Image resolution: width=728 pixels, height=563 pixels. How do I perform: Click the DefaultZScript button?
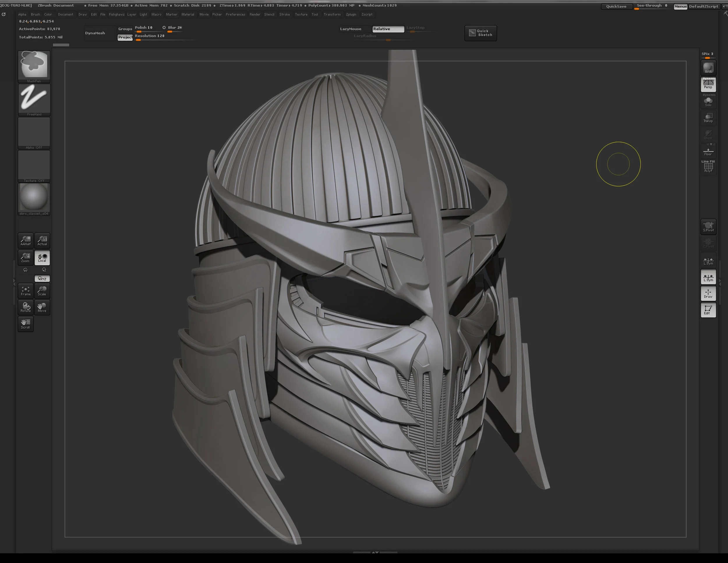704,6
